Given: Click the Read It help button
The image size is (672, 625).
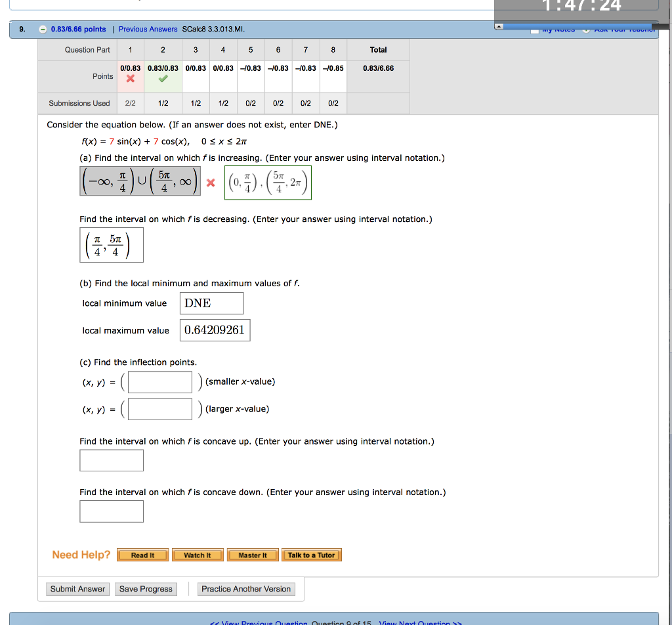Looking at the screenshot, I should pos(142,555).
